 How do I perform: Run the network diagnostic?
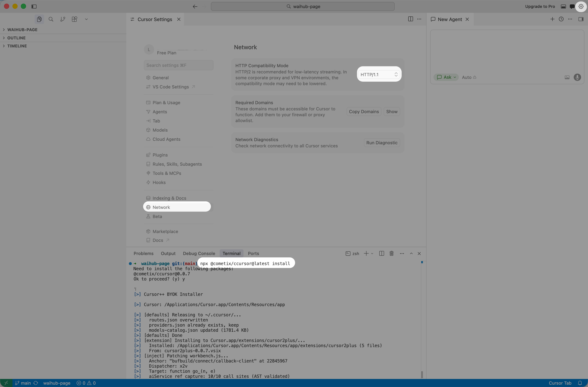(382, 143)
